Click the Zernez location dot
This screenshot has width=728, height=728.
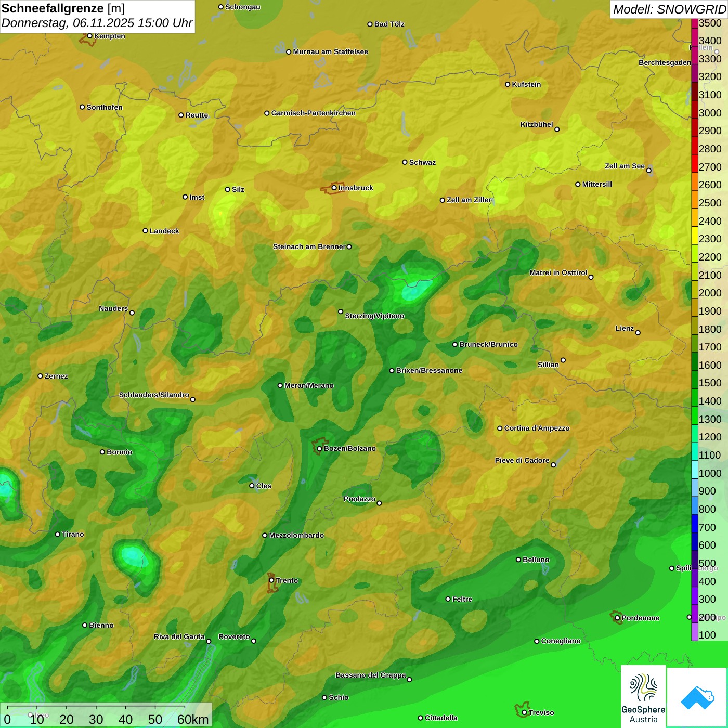[40, 376]
